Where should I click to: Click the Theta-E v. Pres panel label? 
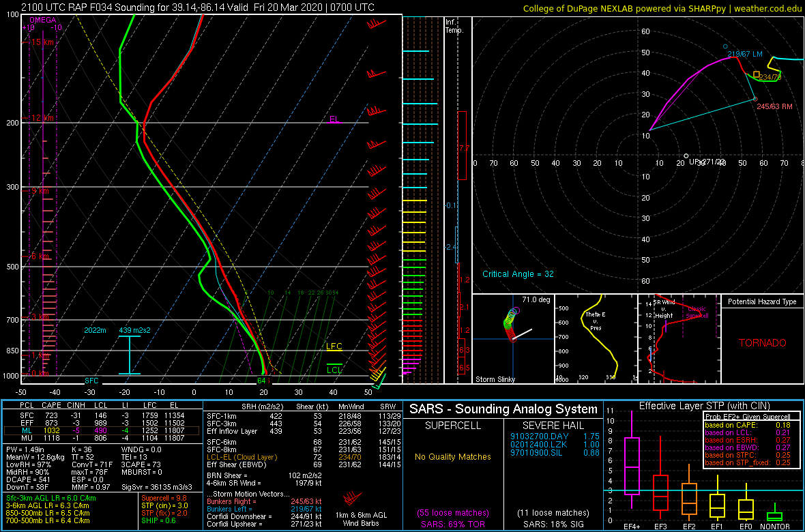[x=594, y=321]
